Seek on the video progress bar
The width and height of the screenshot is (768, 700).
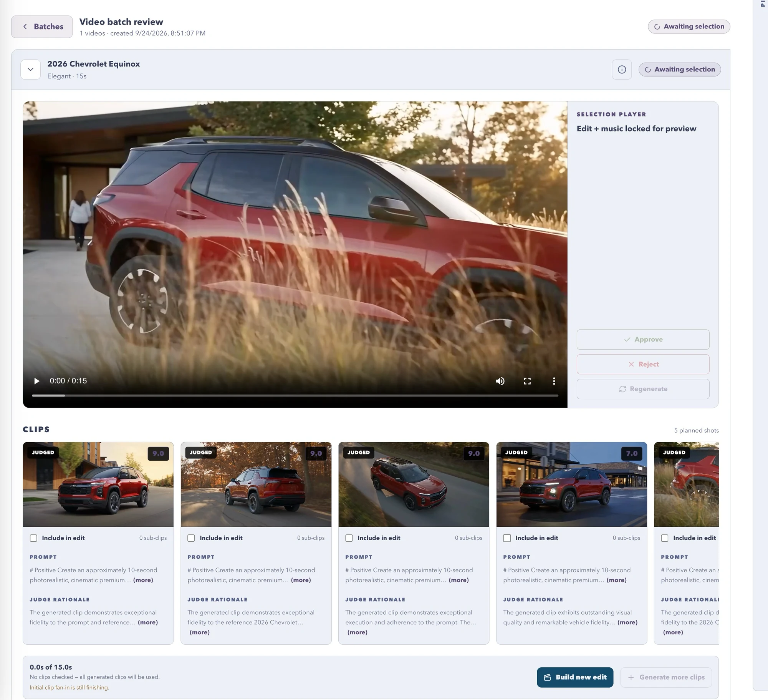[295, 395]
